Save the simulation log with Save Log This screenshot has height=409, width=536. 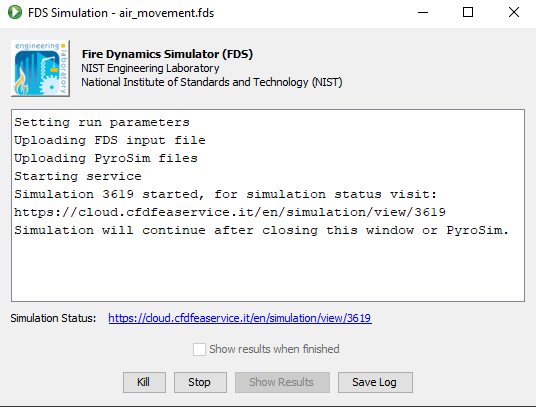375,382
